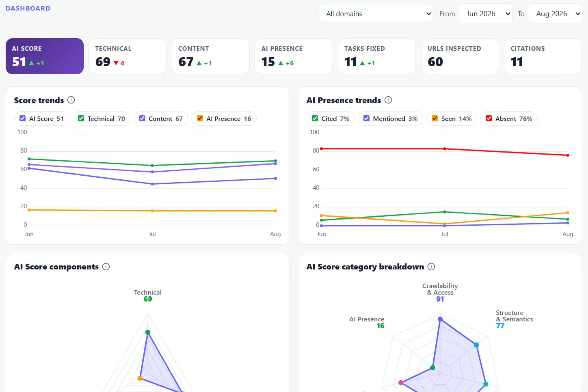
Task: Click the Technical 69 radar label
Action: click(x=148, y=295)
